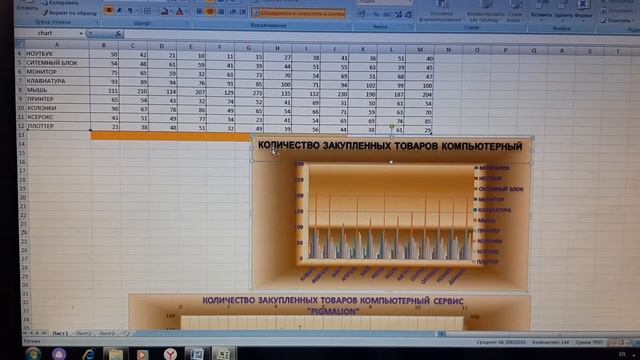Toggle Italic formatting in the ribbon
The width and height of the screenshot is (640, 360).
(x=119, y=11)
